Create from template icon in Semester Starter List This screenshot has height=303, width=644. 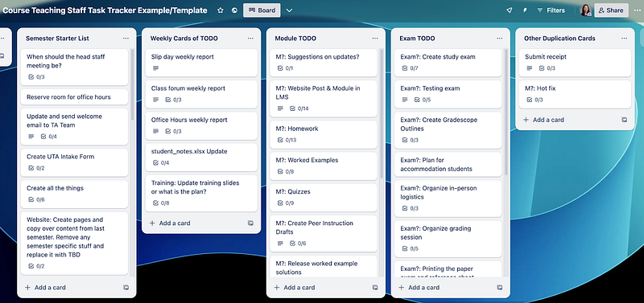(x=126, y=288)
